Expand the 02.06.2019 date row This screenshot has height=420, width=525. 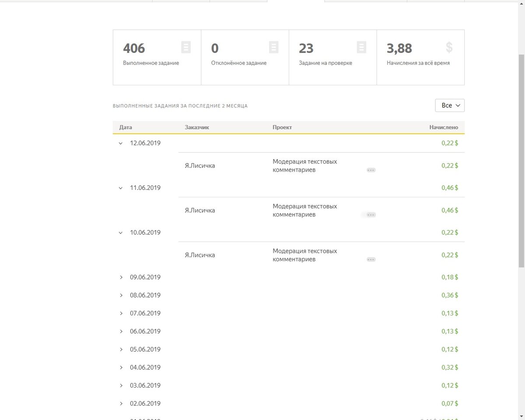tap(121, 403)
